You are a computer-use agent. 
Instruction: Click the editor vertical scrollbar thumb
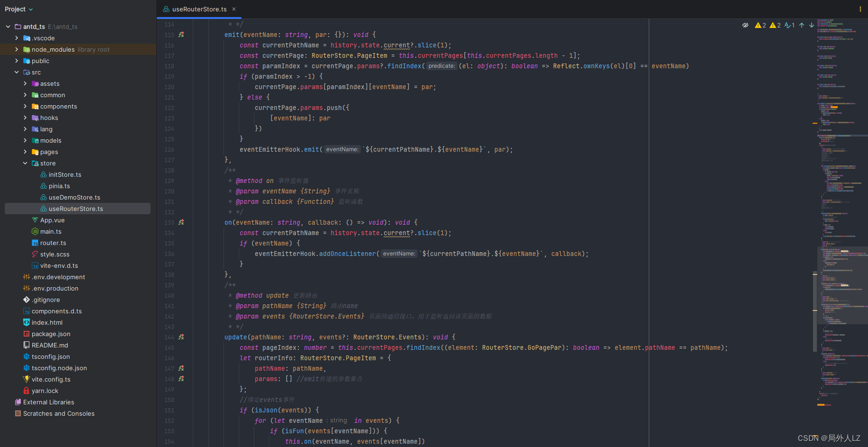(x=815, y=311)
